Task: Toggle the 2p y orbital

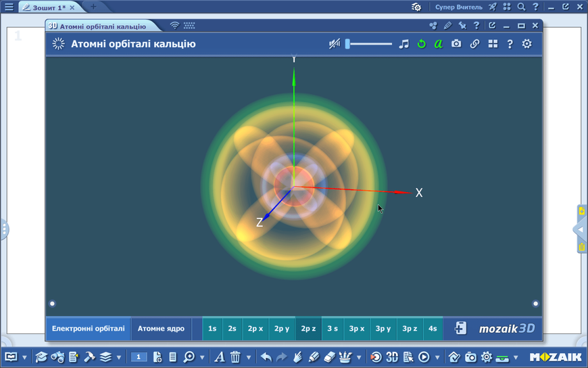Action: tap(282, 329)
